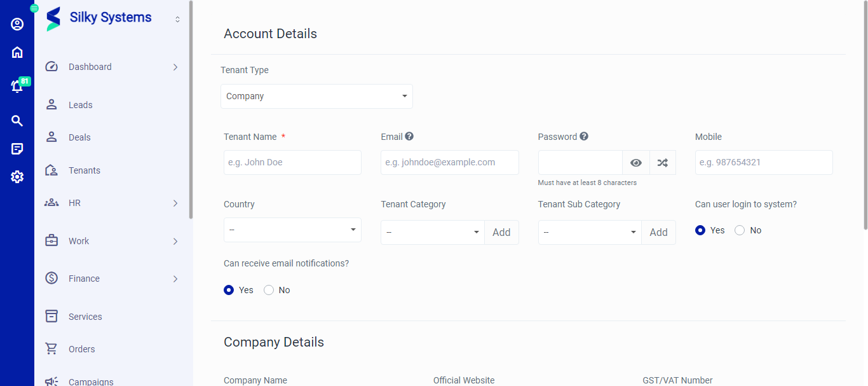868x386 pixels.
Task: Open the Tenant Type dropdown
Action: (316, 96)
